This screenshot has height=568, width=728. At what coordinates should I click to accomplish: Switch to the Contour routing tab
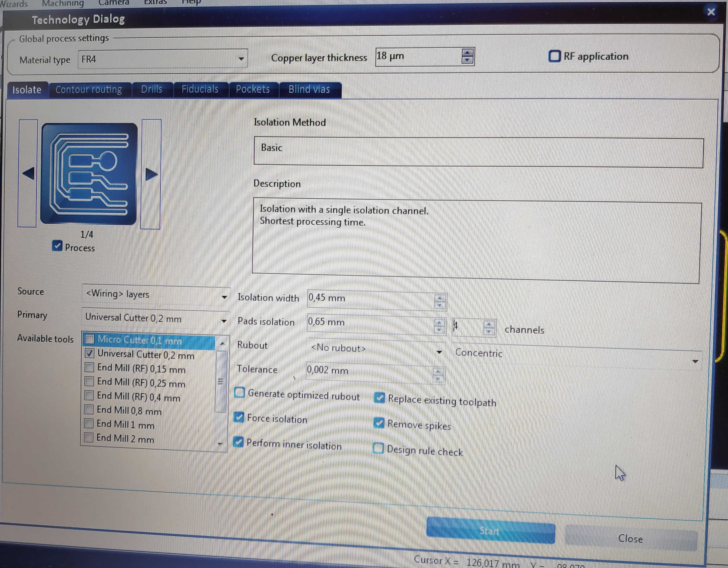[89, 89]
